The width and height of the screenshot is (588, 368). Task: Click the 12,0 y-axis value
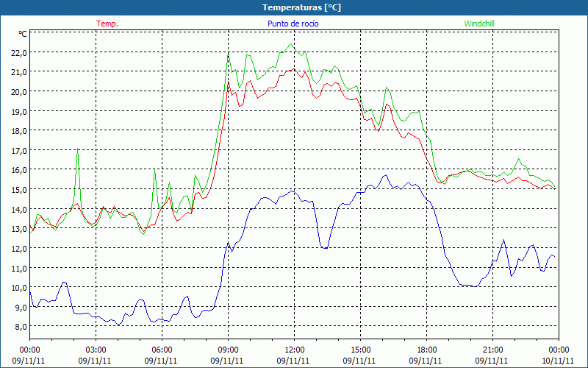(x=19, y=249)
